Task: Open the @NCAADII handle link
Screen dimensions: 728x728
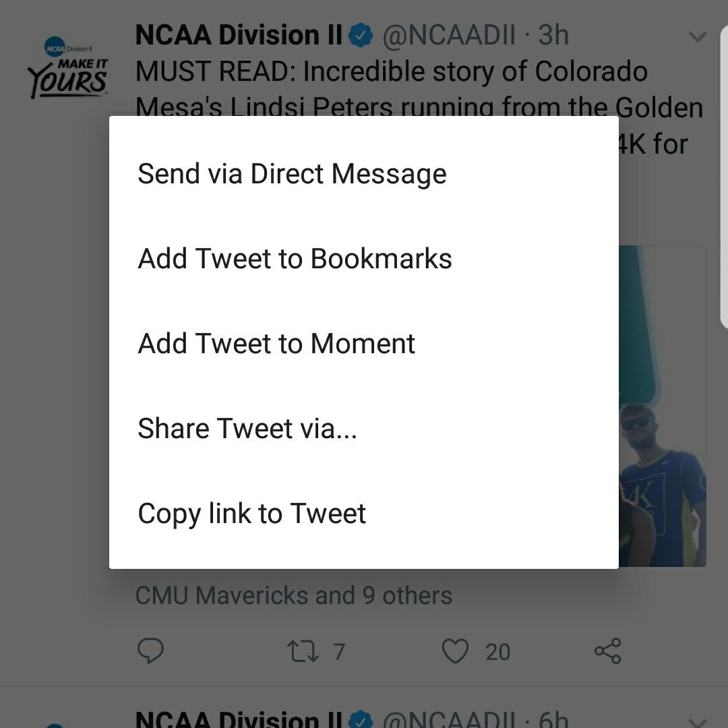Action: click(449, 35)
